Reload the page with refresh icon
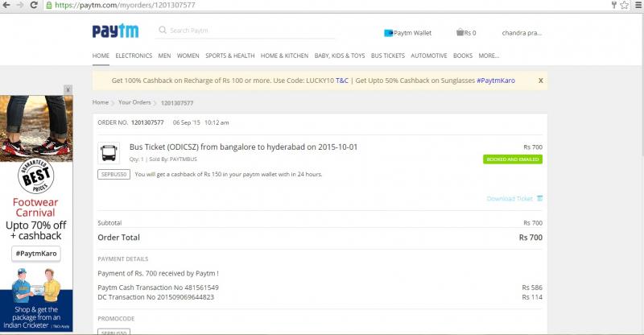 (34, 5)
